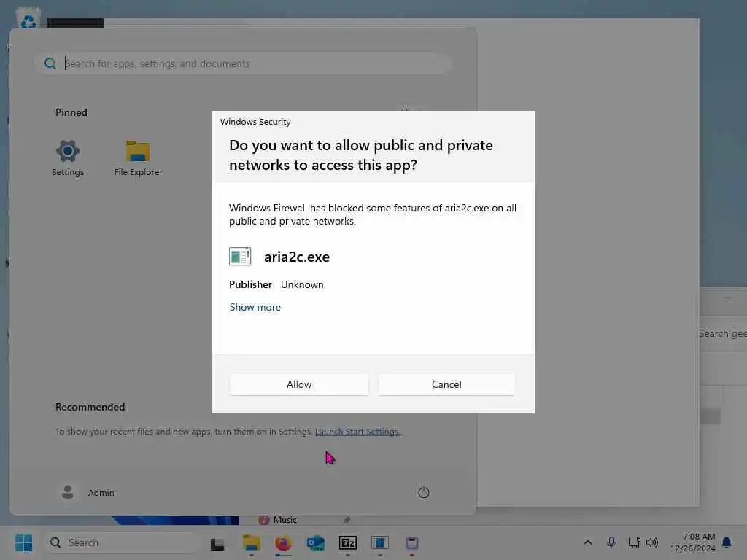Image resolution: width=747 pixels, height=560 pixels.
Task: Allow aria2c.exe through Windows Firewall
Action: (x=298, y=384)
